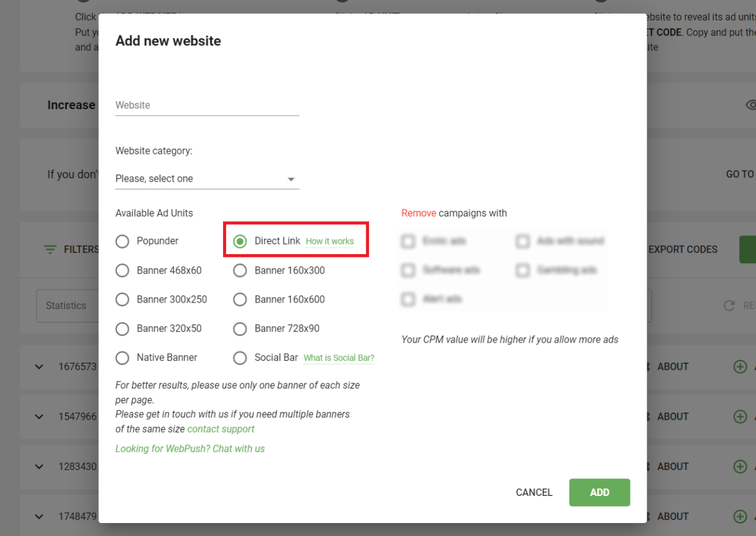Image resolution: width=756 pixels, height=536 pixels.
Task: Open the Website category dropdown
Action: point(207,178)
